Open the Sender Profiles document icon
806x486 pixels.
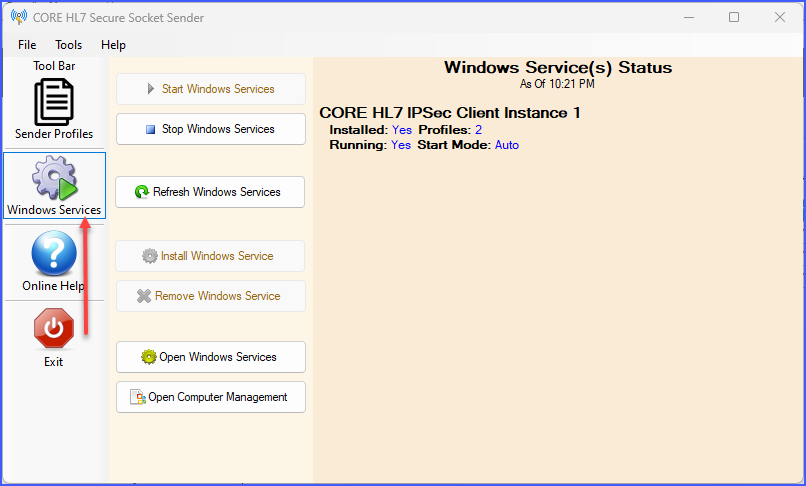[x=54, y=102]
